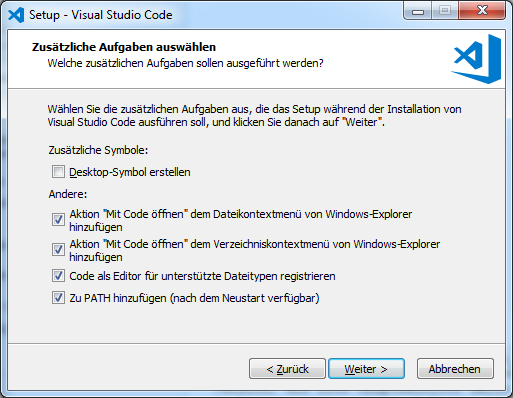Screen dimensions: 513x398
Task: Close the Setup dialog with the X
Action: (x=482, y=11)
